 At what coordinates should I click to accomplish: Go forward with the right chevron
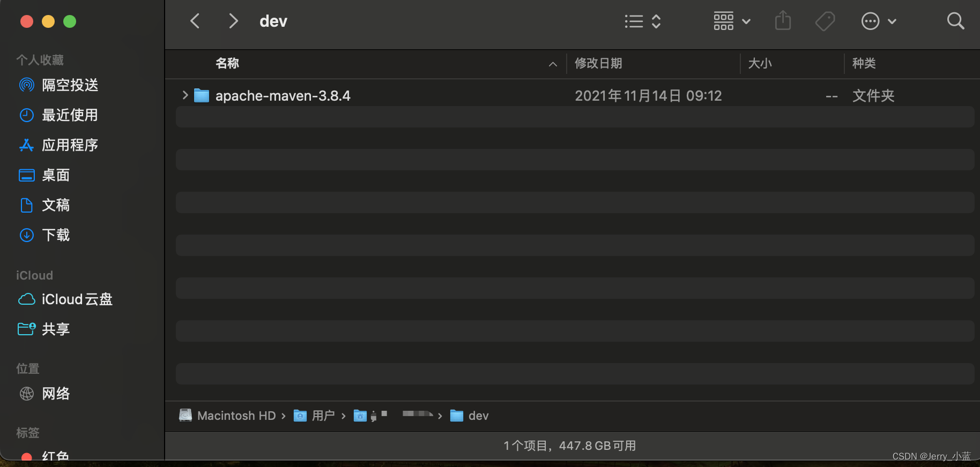tap(233, 21)
